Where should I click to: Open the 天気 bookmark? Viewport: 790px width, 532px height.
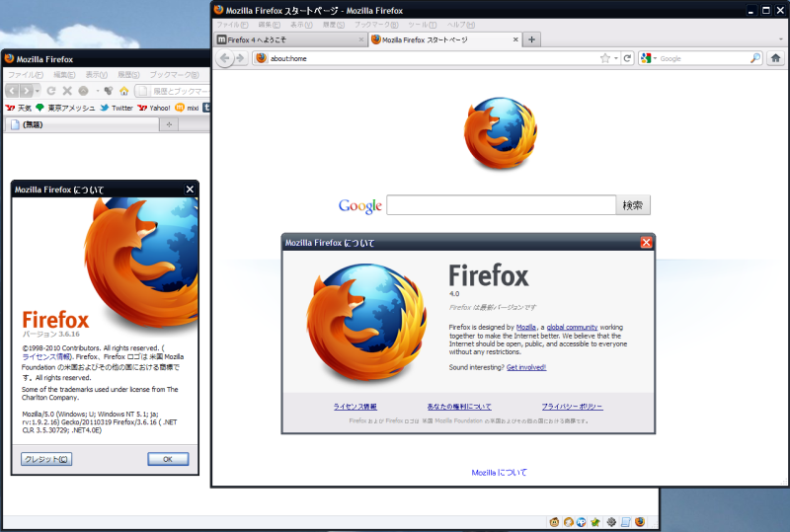tap(18, 108)
